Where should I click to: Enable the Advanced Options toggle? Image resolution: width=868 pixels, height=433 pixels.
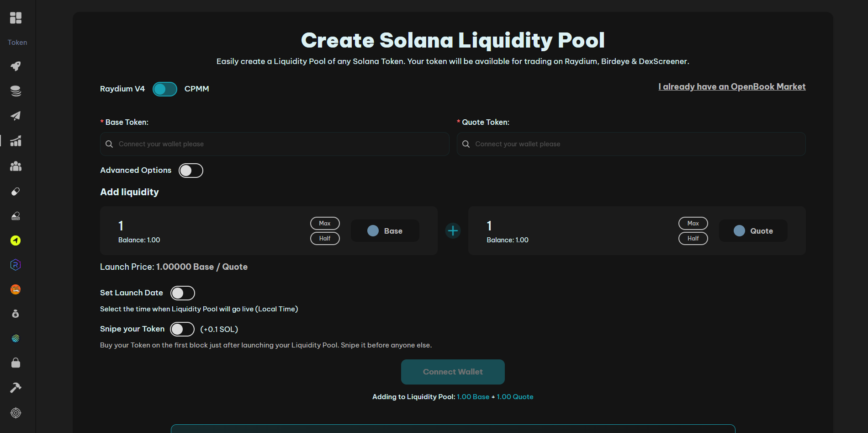(x=191, y=171)
